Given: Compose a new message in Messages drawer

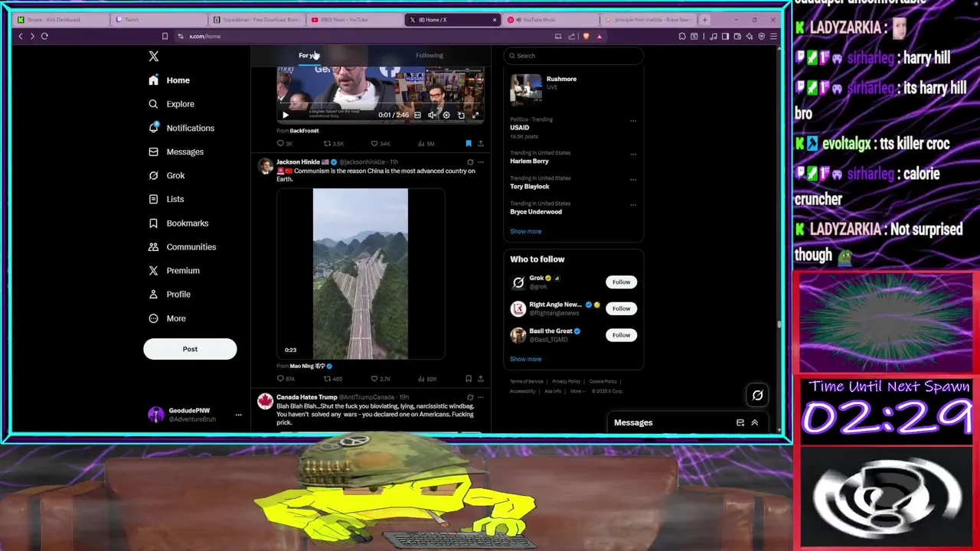Looking at the screenshot, I should point(740,422).
